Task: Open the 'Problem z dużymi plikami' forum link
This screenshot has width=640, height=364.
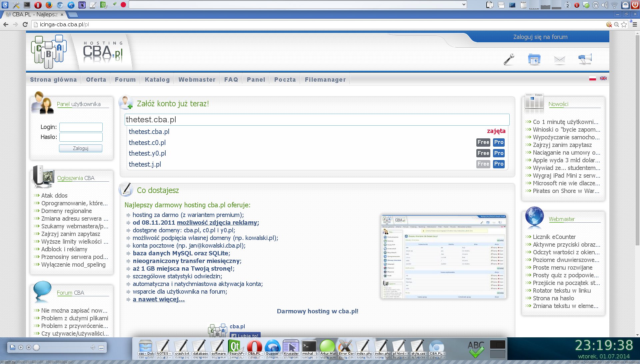Action: (75, 318)
